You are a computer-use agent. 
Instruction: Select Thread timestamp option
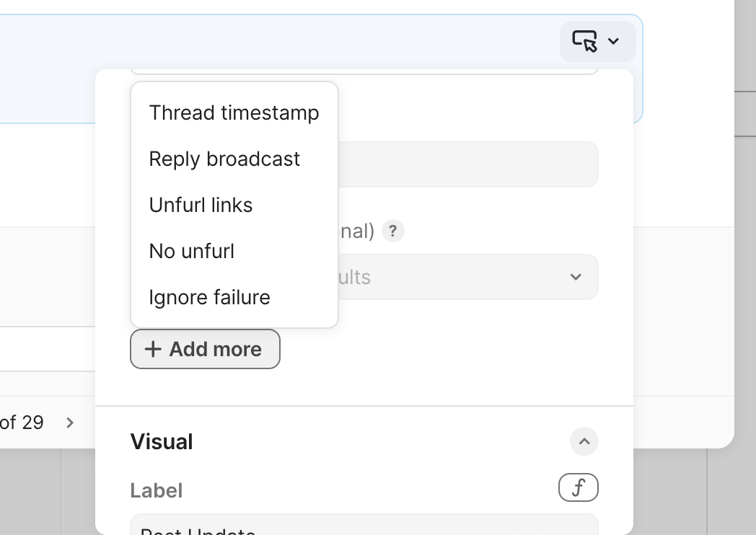[234, 113]
